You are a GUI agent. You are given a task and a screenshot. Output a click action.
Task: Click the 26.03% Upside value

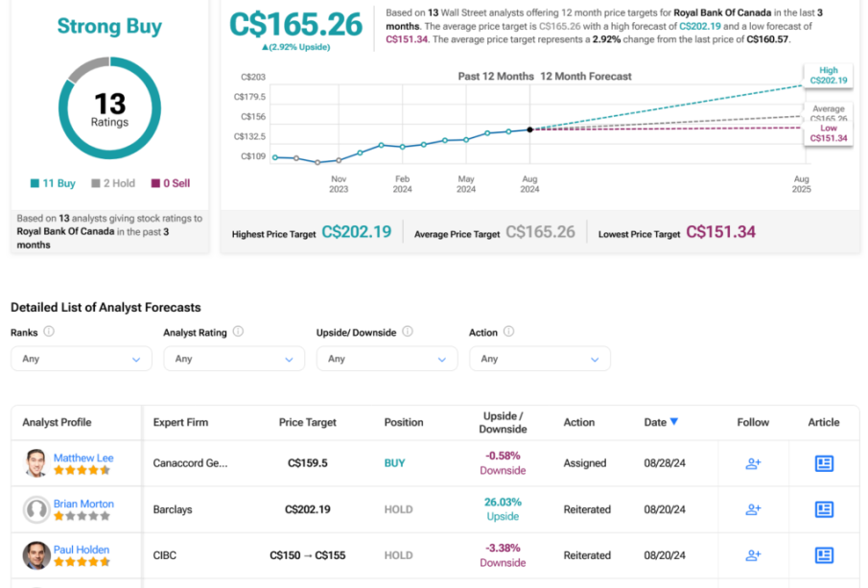pyautogui.click(x=503, y=508)
